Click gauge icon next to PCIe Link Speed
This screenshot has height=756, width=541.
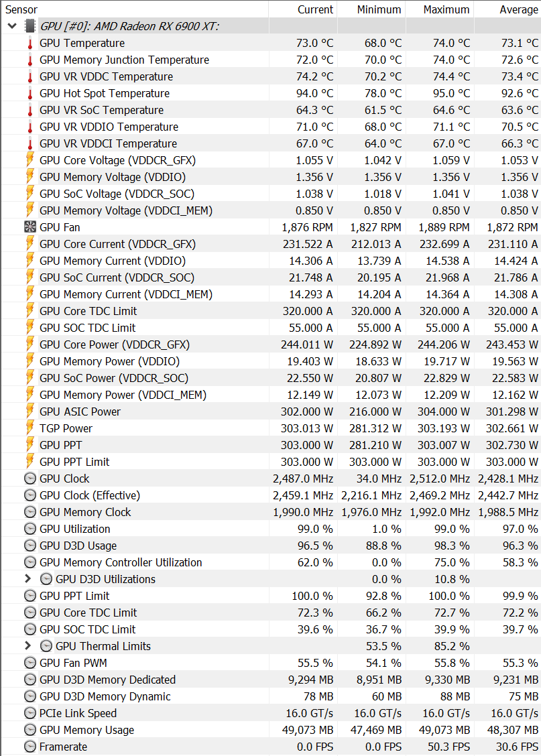pyautogui.click(x=30, y=713)
